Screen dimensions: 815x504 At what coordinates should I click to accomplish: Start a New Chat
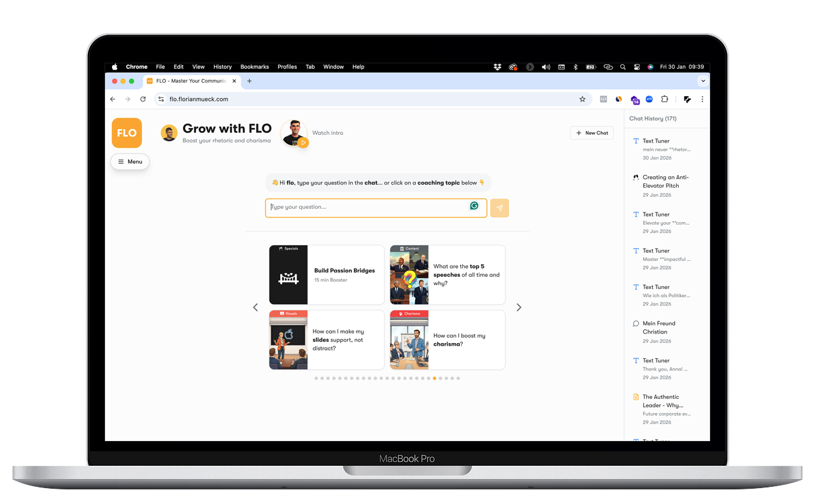592,133
